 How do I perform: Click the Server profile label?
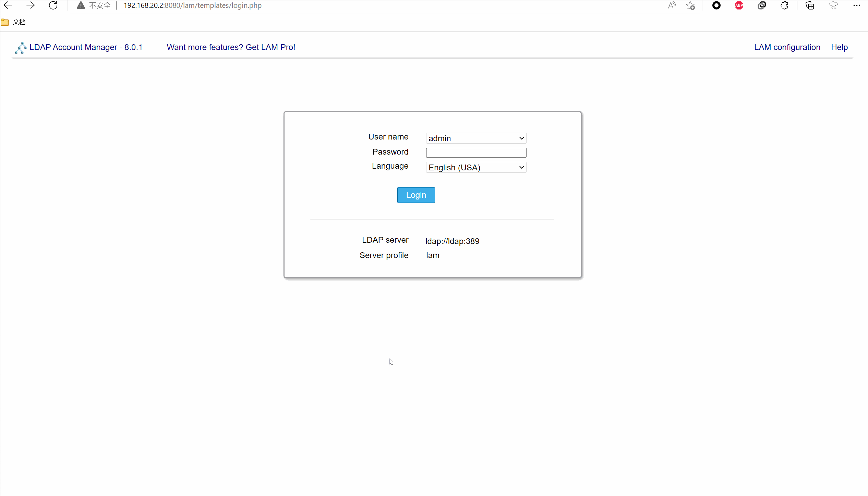384,255
